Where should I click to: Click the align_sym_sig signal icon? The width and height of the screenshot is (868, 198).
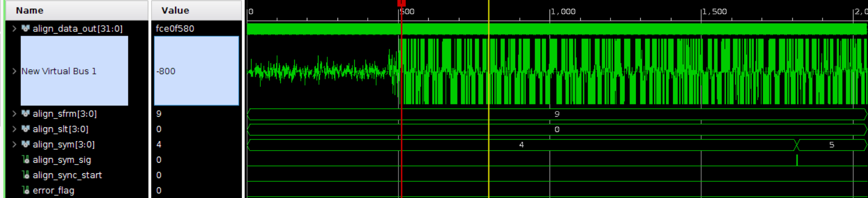26,159
